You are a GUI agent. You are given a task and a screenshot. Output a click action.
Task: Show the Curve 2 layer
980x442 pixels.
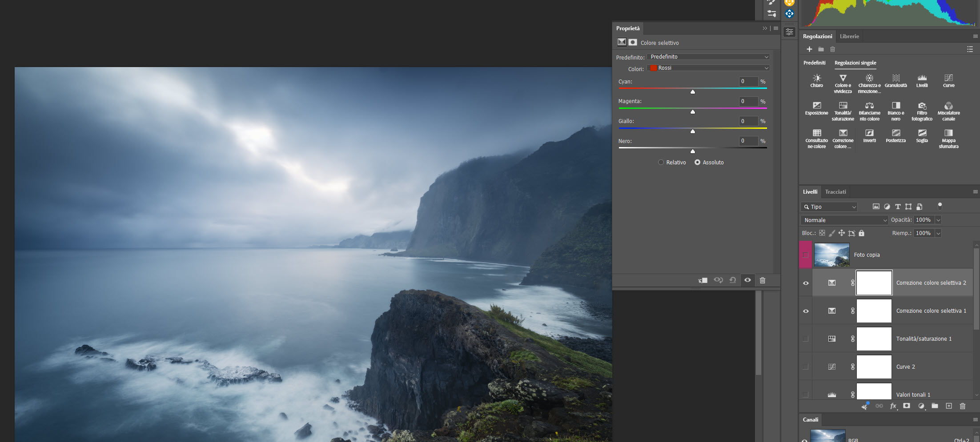(x=806, y=367)
